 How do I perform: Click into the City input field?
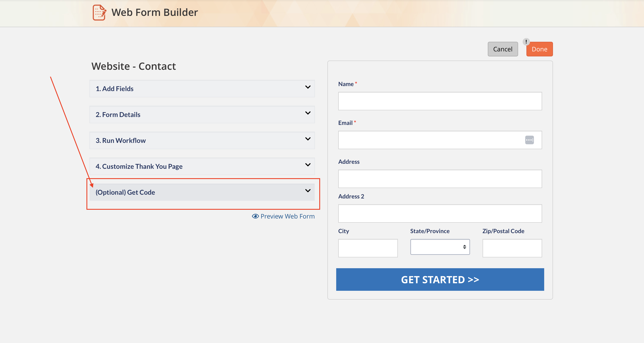coord(368,248)
